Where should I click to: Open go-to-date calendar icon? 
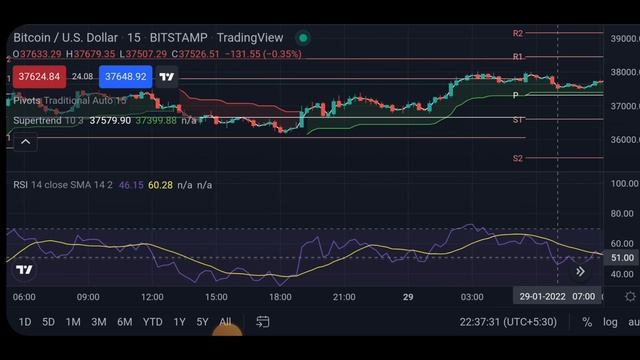coord(262,322)
